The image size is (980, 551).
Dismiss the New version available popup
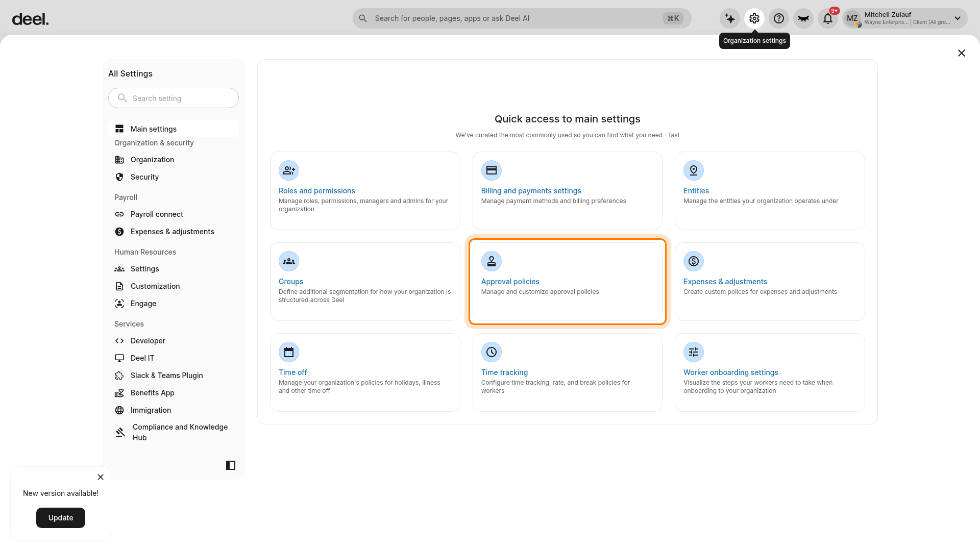coord(101,477)
